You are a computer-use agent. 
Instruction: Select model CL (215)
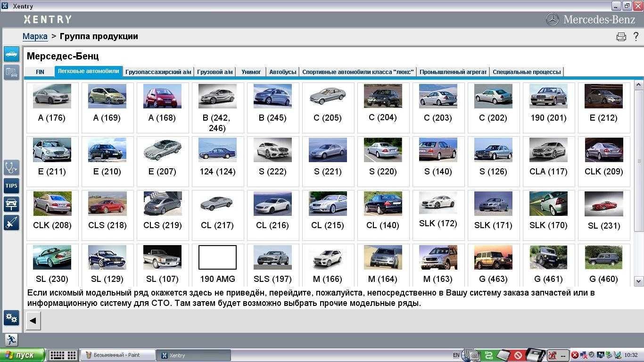pyautogui.click(x=328, y=215)
